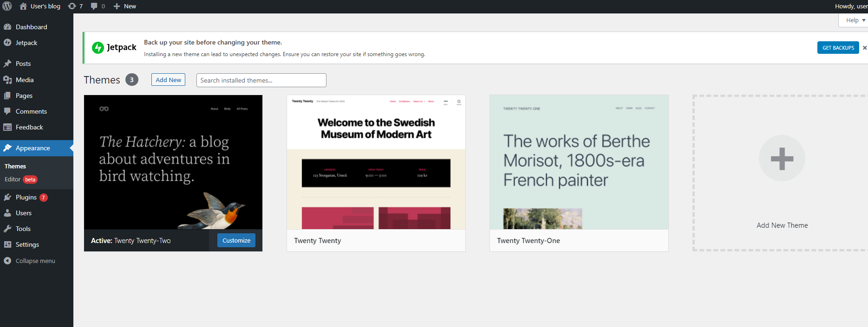Click the Howdy, user account link
Image resolution: width=868 pixels, height=327 pixels.
point(851,6)
